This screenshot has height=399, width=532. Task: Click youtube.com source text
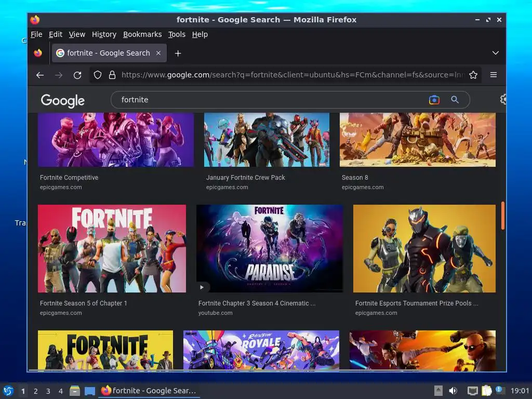point(216,313)
